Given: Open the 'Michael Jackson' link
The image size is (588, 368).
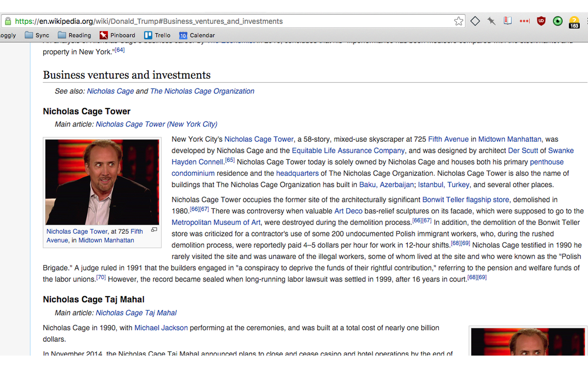Looking at the screenshot, I should pos(161,328).
